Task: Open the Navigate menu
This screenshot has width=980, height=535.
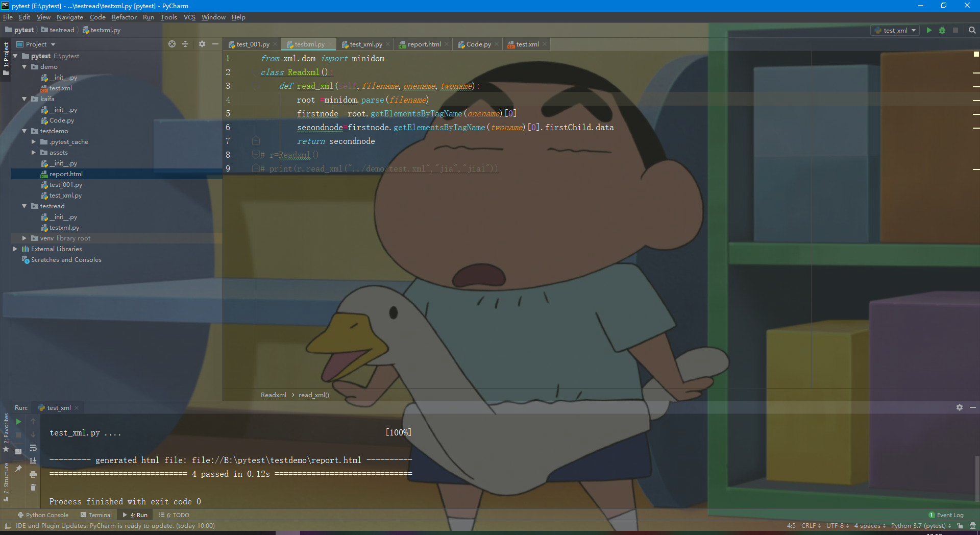Action: (x=70, y=17)
